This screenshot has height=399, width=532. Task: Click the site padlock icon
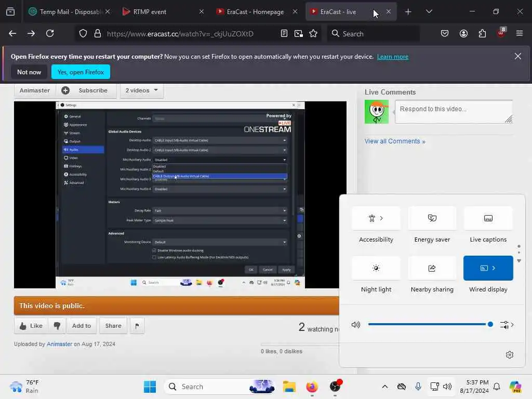(x=98, y=34)
